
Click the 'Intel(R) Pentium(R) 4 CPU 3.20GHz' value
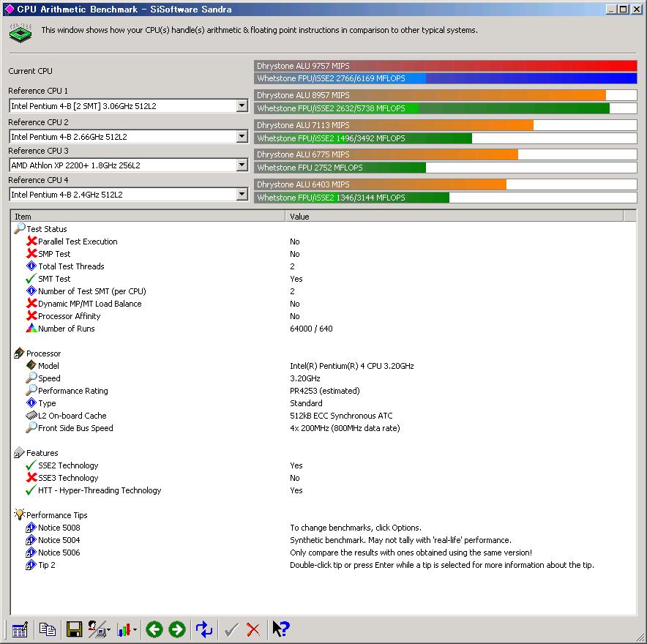pyautogui.click(x=352, y=366)
